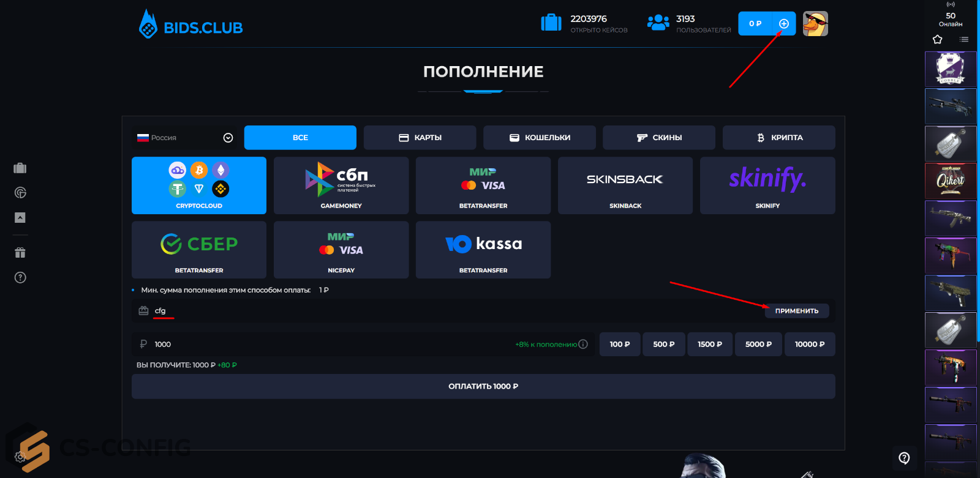Image resolution: width=980 pixels, height=478 pixels.
Task: Switch to the КАРТЫ tab
Action: pyautogui.click(x=420, y=138)
